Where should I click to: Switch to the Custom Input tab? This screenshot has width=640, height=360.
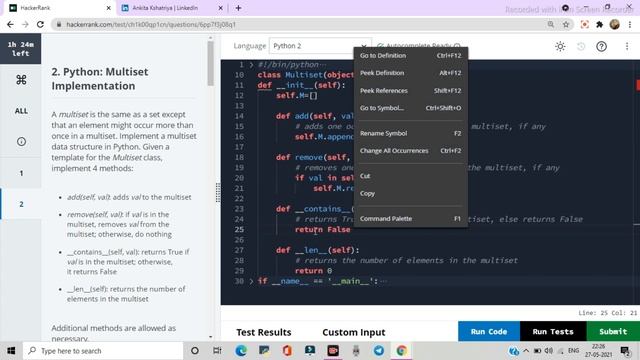click(354, 332)
